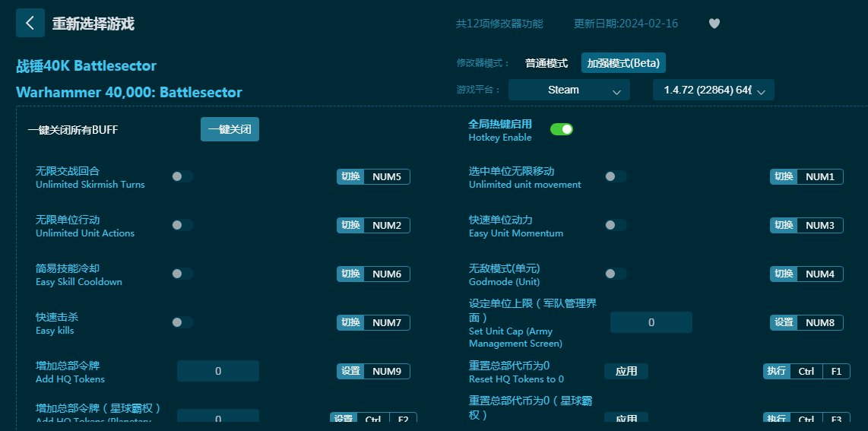Click the NUM8 hotkey box
The image size is (868, 431).
(820, 322)
